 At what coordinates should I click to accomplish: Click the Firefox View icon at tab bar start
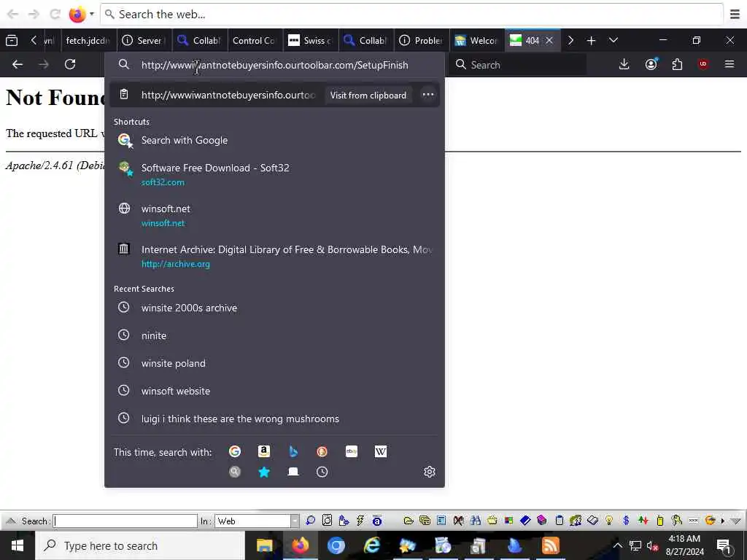12,41
